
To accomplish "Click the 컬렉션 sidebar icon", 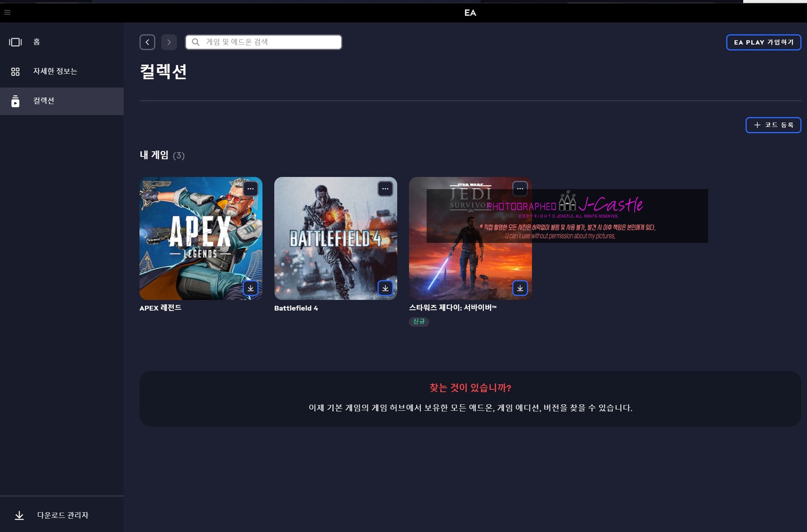I will tap(16, 101).
